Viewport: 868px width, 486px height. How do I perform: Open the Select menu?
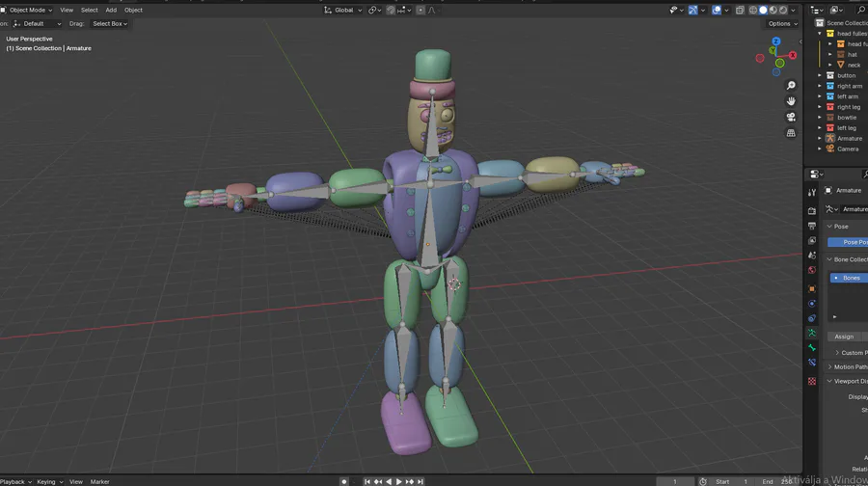(89, 10)
